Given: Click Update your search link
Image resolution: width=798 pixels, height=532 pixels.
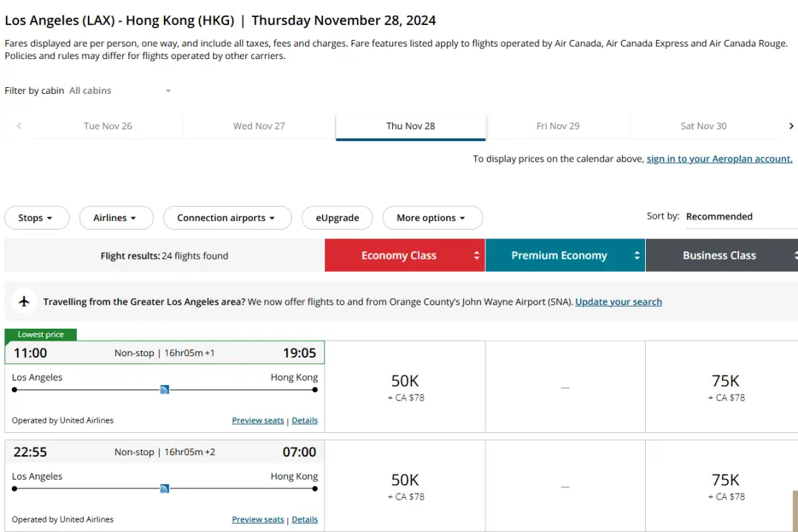Looking at the screenshot, I should point(618,301).
